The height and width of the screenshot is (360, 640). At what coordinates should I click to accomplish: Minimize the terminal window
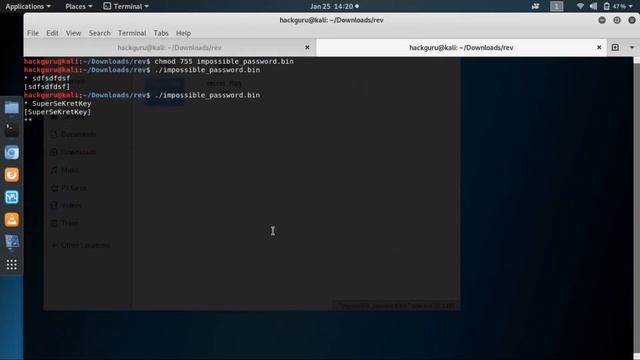pyautogui.click(x=602, y=20)
